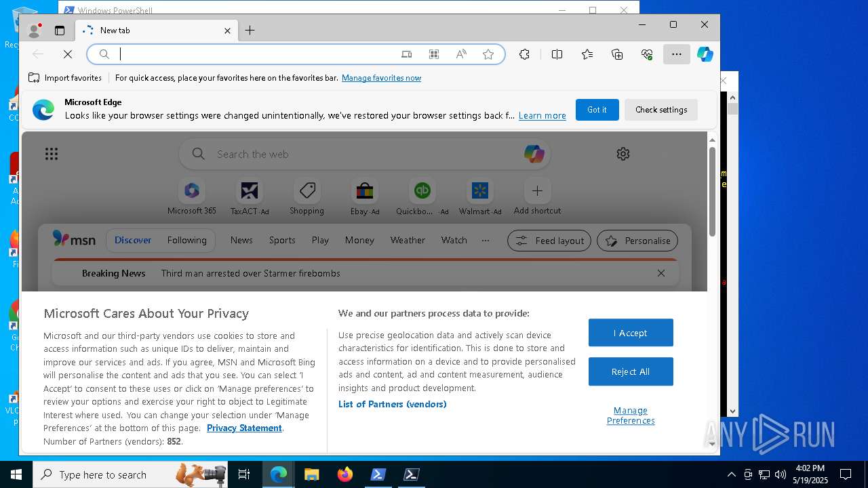Click I Accept for cookies
This screenshot has height=488, width=868.
coord(631,333)
